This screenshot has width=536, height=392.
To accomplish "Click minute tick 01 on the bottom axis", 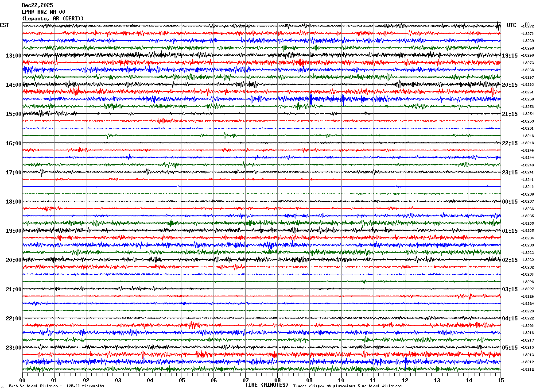I will pos(54,380).
